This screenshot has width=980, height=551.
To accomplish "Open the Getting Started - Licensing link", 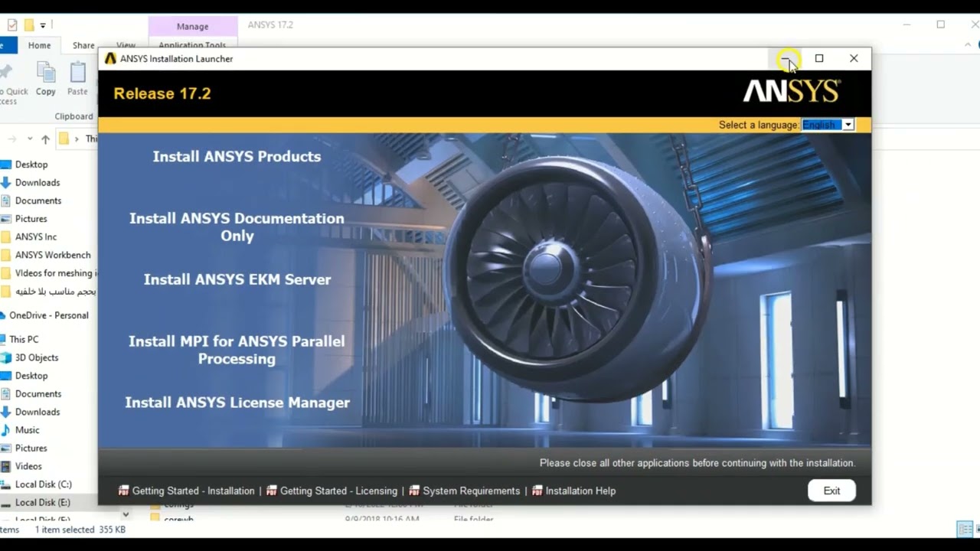I will click(338, 491).
